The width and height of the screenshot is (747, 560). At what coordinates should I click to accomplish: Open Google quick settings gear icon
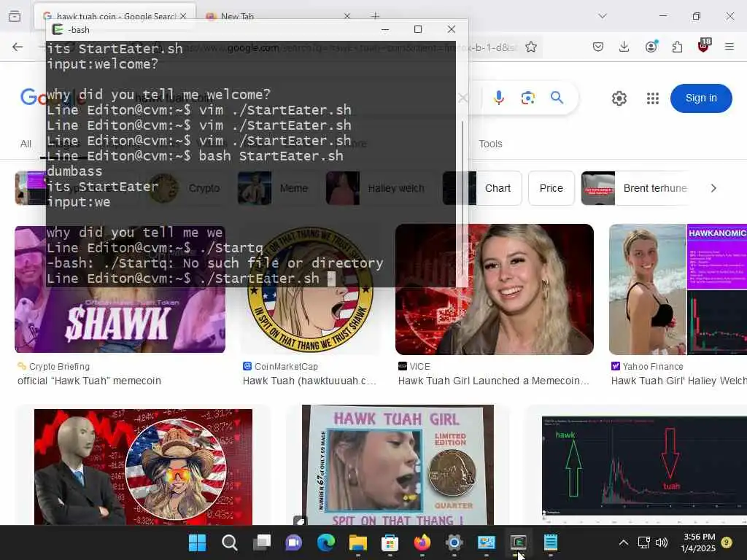(619, 98)
